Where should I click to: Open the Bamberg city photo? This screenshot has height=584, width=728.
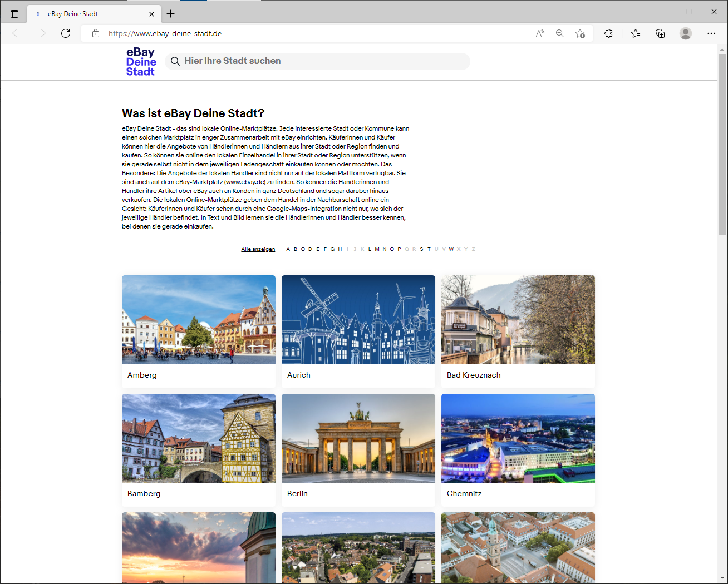[199, 438]
